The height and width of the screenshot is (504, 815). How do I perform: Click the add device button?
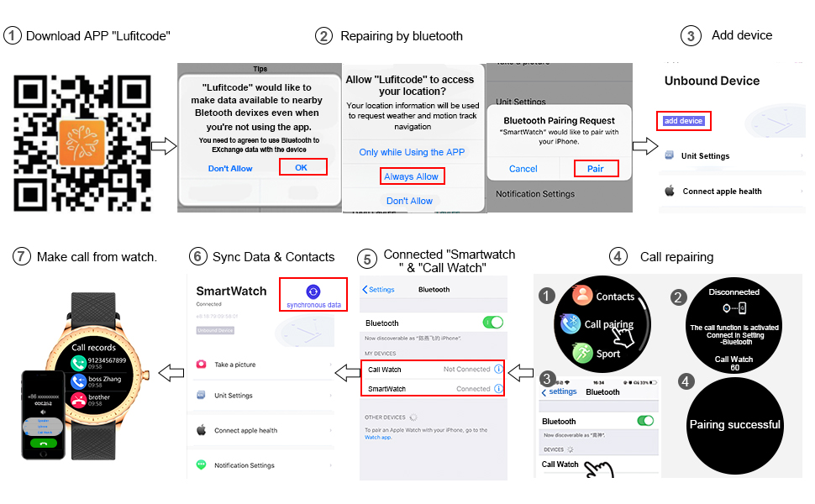click(x=683, y=121)
